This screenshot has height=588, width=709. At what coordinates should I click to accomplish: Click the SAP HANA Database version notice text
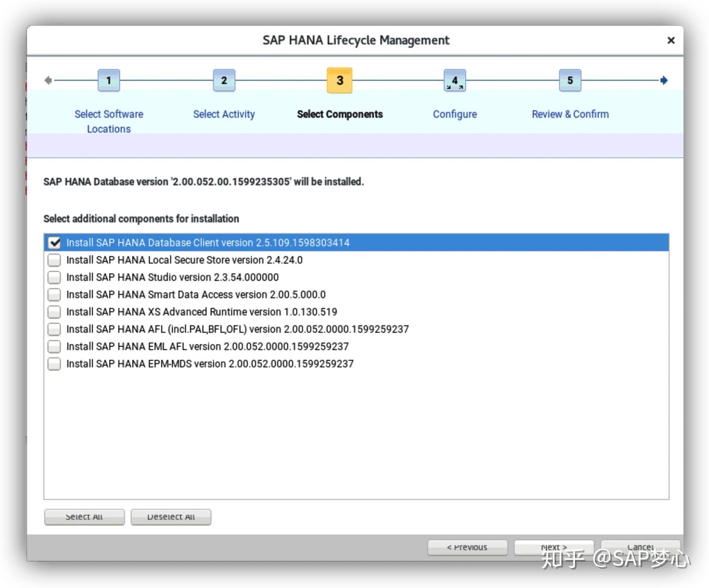pyautogui.click(x=203, y=182)
